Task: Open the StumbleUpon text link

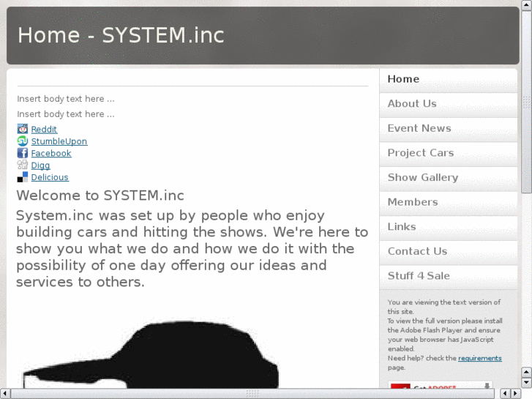Action: [x=59, y=141]
